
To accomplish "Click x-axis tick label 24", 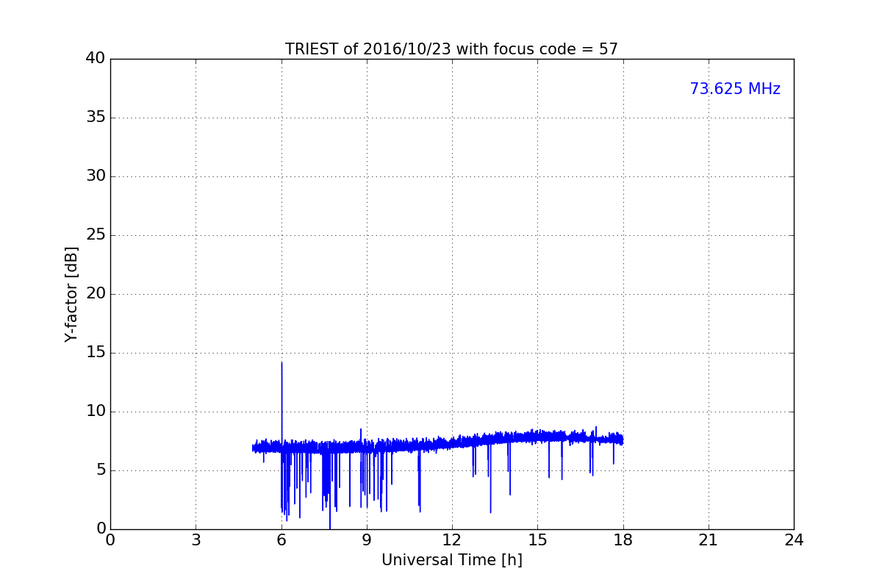I will pos(794,540).
